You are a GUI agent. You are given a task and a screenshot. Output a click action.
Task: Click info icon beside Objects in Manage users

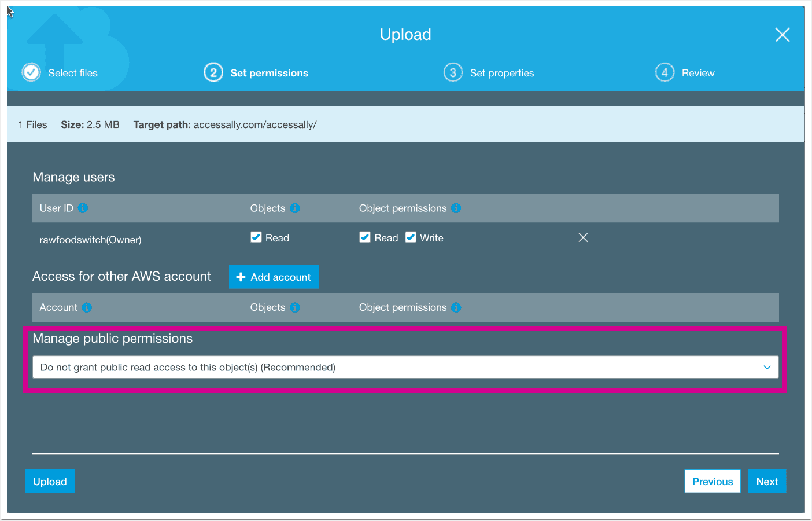coord(295,208)
